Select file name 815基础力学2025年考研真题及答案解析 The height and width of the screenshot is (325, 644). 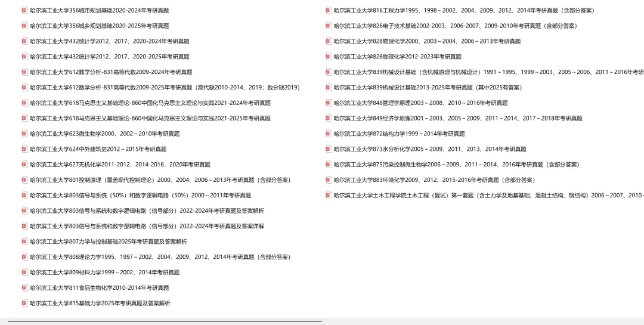point(100,303)
